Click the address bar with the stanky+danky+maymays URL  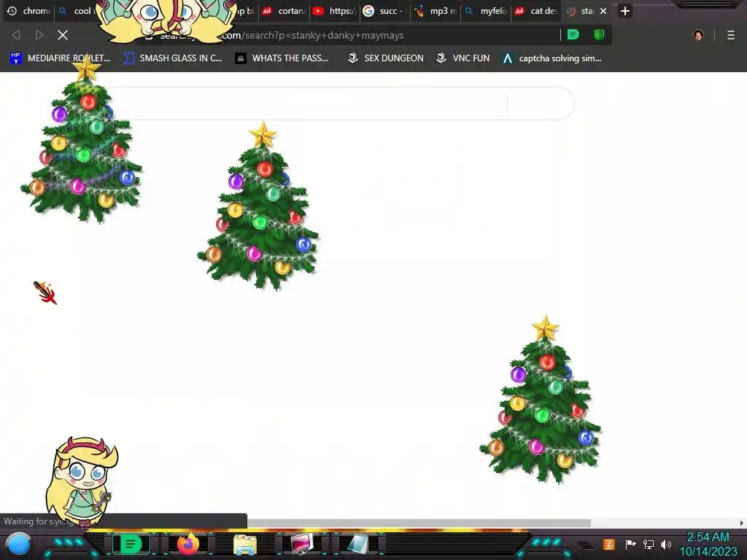coord(348,35)
